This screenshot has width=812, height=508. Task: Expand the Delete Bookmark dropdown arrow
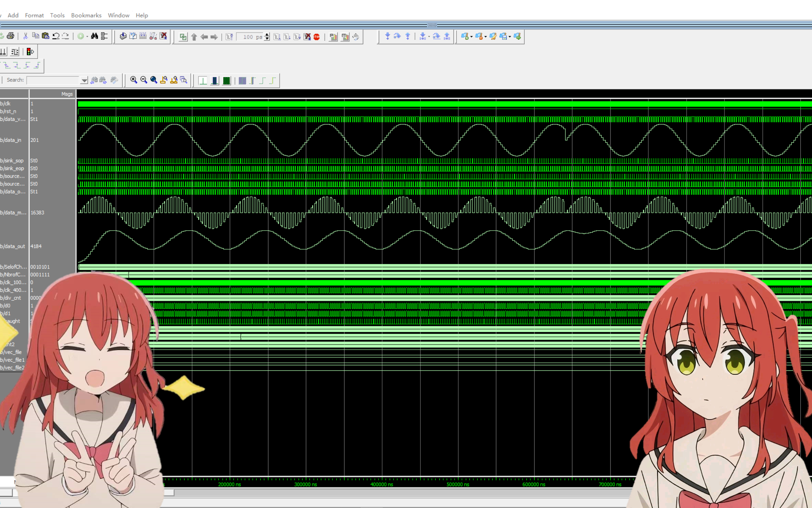486,36
